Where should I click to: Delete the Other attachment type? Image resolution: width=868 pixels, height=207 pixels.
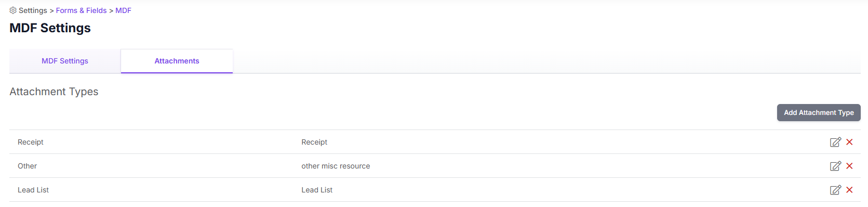point(849,166)
